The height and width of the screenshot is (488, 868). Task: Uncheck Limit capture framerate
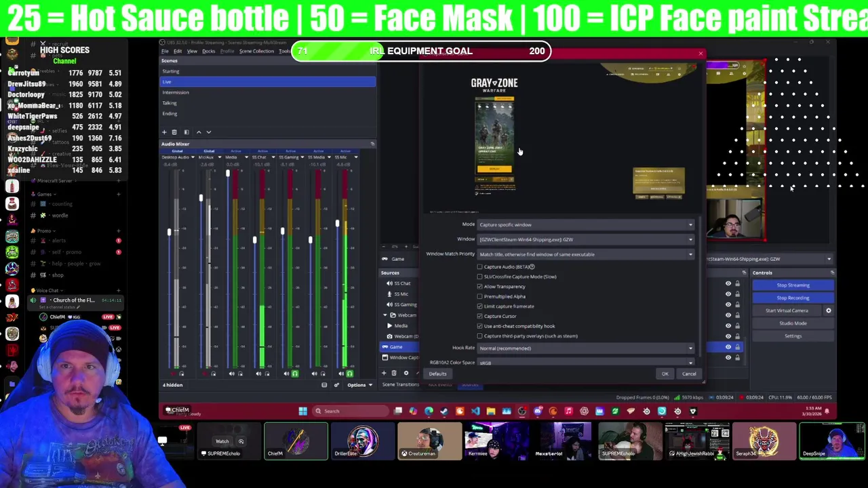point(480,306)
